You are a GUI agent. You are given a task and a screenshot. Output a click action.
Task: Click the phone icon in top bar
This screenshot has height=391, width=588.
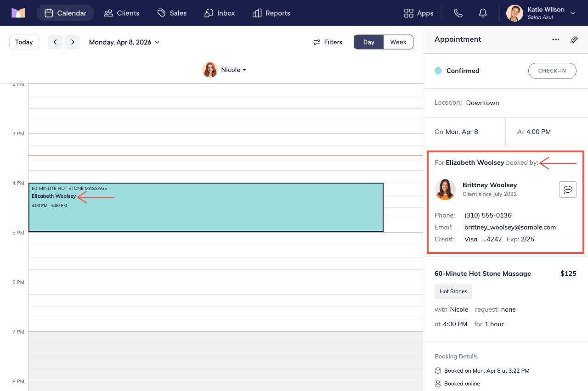coord(458,13)
